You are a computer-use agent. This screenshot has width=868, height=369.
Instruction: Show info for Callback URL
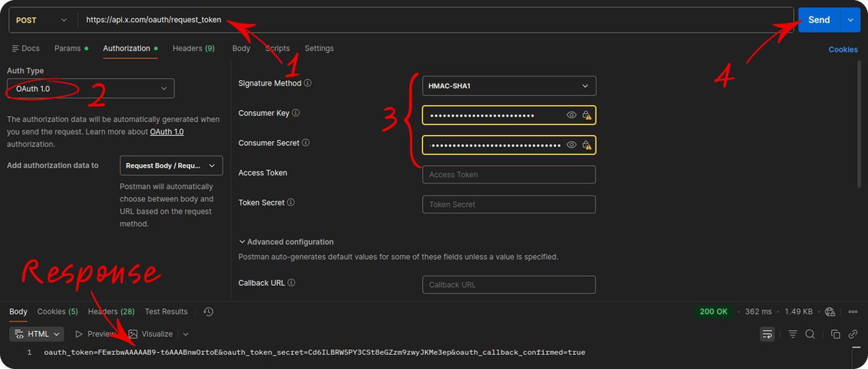point(291,283)
